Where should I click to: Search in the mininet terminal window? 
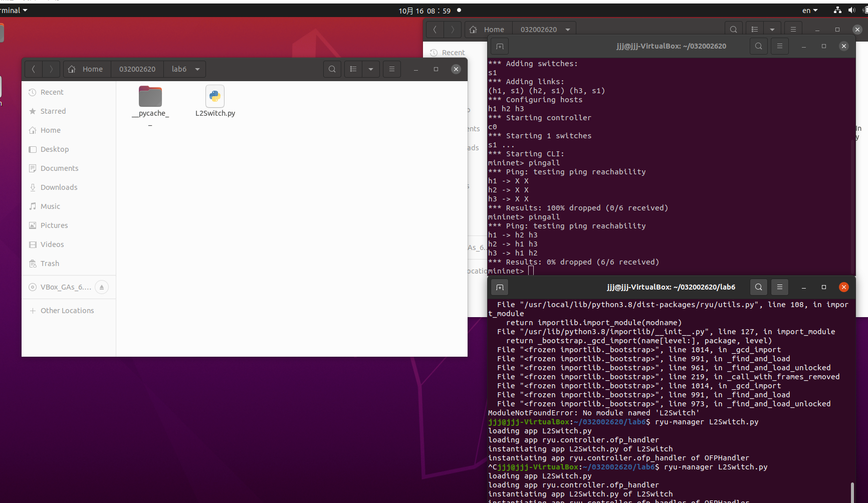759,46
